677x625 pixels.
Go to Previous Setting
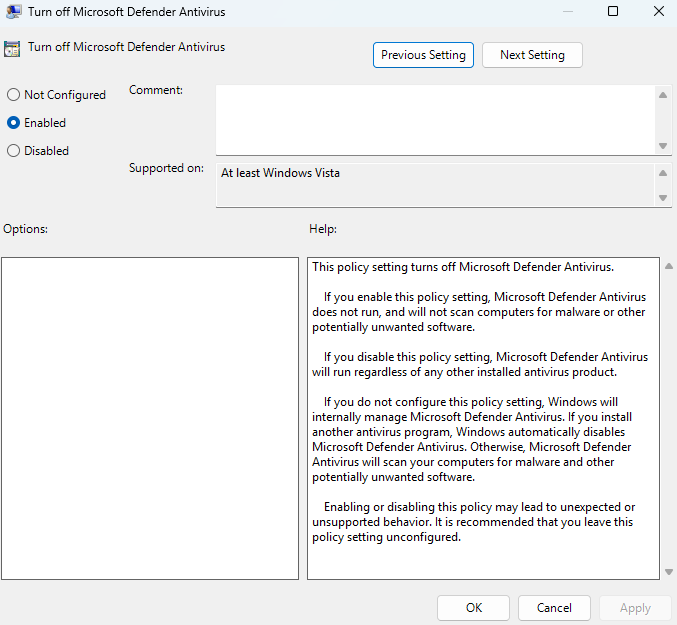tap(423, 55)
